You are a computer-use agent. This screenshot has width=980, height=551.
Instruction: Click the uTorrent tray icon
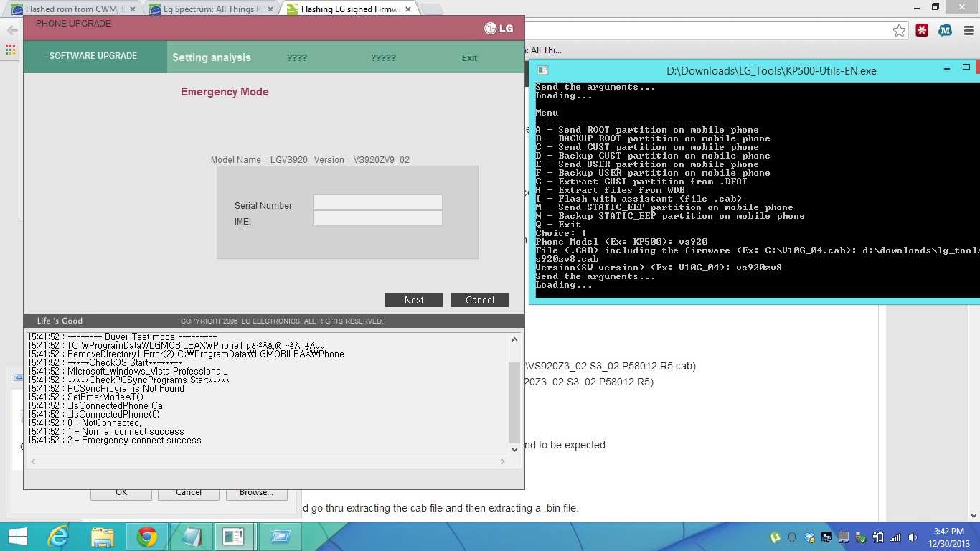tap(775, 537)
